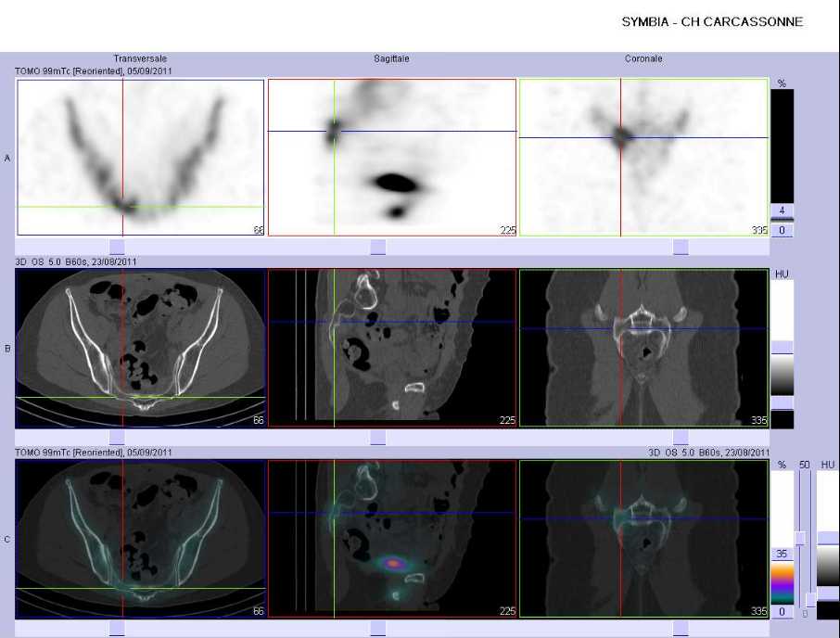The width and height of the screenshot is (840, 638).
Task: Click the row C upper threshold value 35
Action: coord(782,554)
